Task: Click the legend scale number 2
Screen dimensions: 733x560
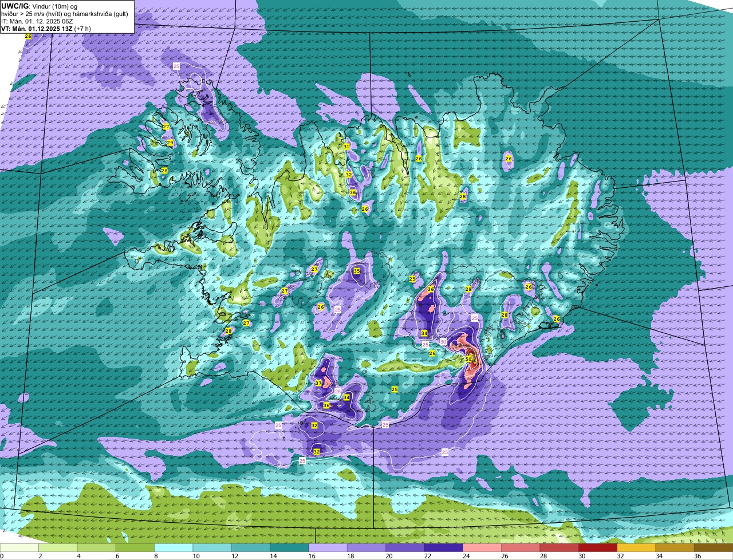Action: (40, 556)
